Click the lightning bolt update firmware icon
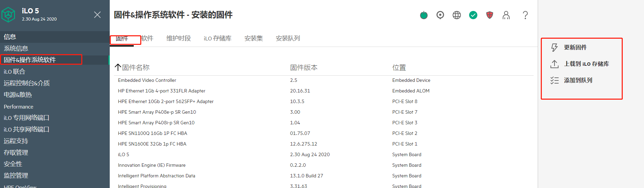644x188 pixels. coord(554,48)
